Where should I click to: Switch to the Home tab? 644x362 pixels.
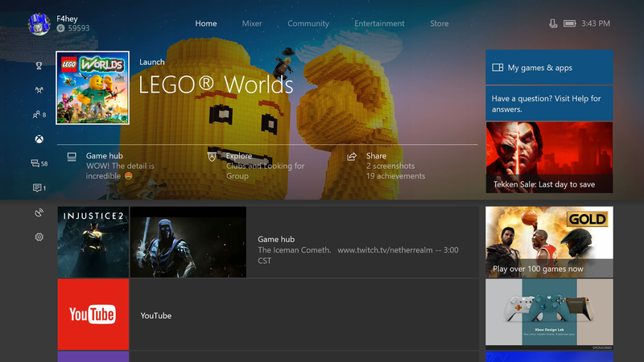coord(206,23)
